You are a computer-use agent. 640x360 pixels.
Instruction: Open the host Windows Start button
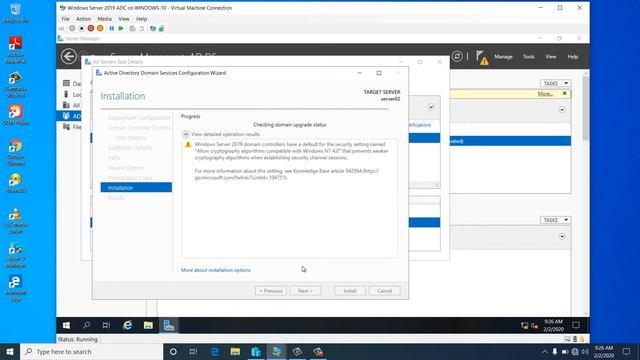coord(10,351)
